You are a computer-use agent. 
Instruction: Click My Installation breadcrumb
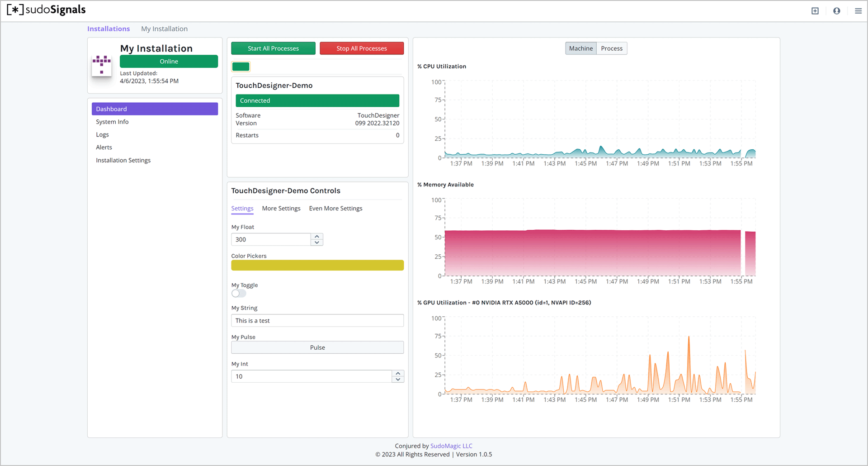pos(164,29)
